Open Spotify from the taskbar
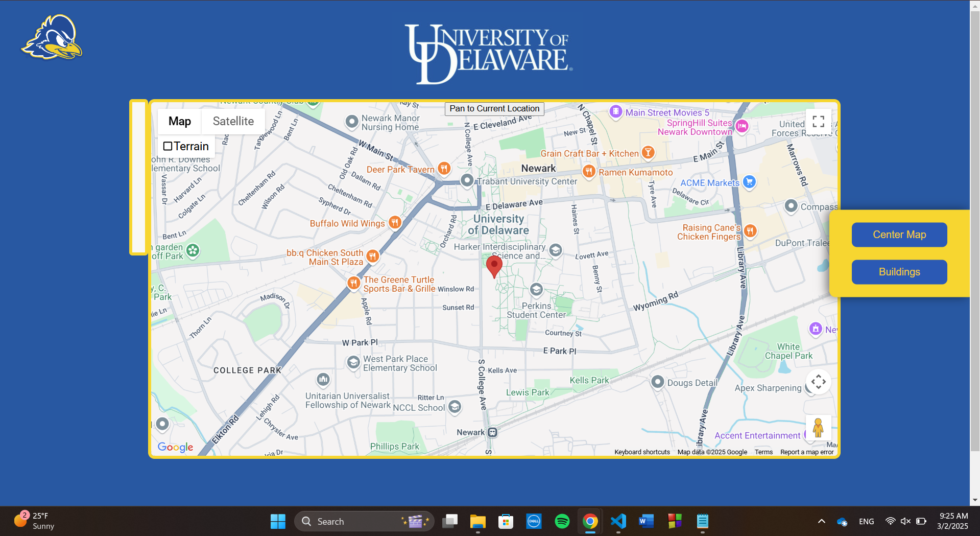Image resolution: width=980 pixels, height=536 pixels. pos(562,521)
